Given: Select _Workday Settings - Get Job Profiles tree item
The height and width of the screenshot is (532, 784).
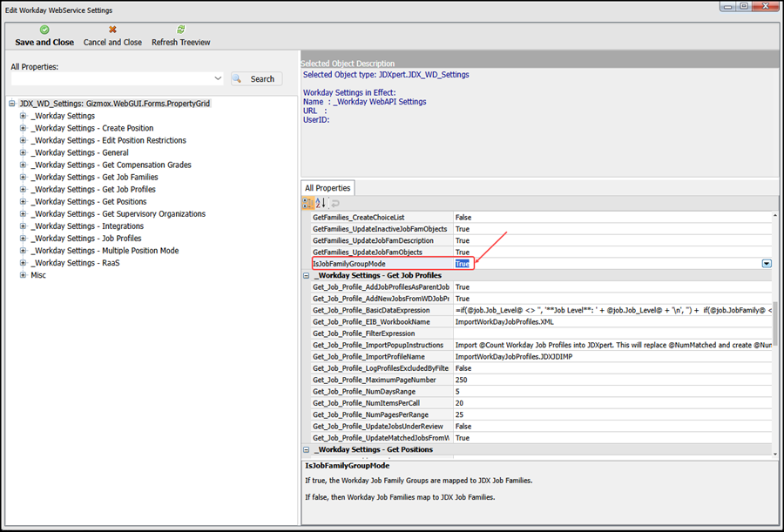Looking at the screenshot, I should 93,190.
